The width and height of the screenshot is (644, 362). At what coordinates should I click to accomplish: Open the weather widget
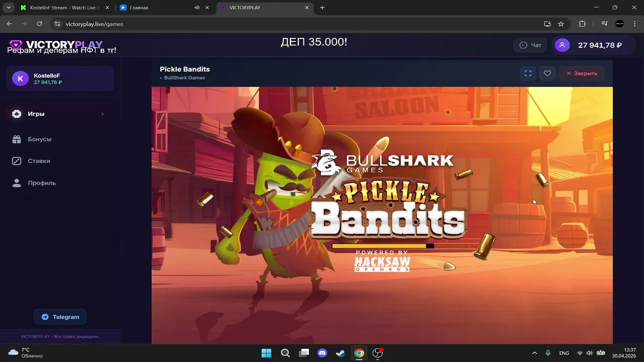25,353
